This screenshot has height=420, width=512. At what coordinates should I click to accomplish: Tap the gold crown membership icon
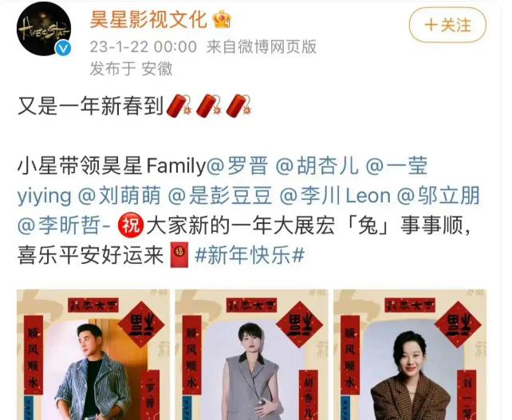click(222, 19)
